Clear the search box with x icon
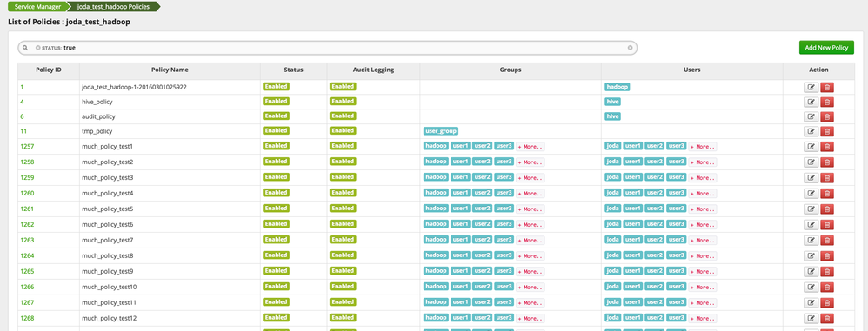868x331 pixels. point(630,48)
